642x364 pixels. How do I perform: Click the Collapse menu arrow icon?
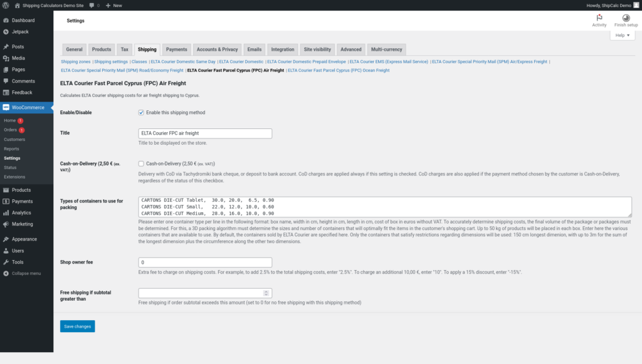tap(6, 273)
